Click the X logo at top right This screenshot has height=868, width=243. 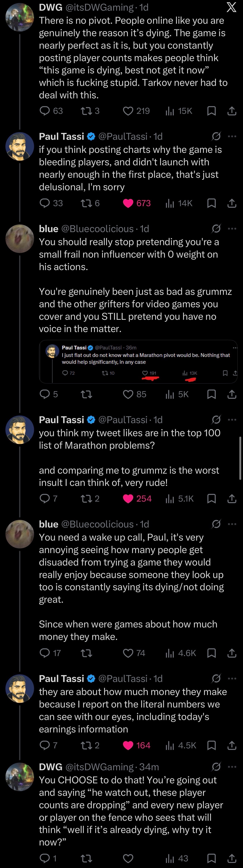231,7
